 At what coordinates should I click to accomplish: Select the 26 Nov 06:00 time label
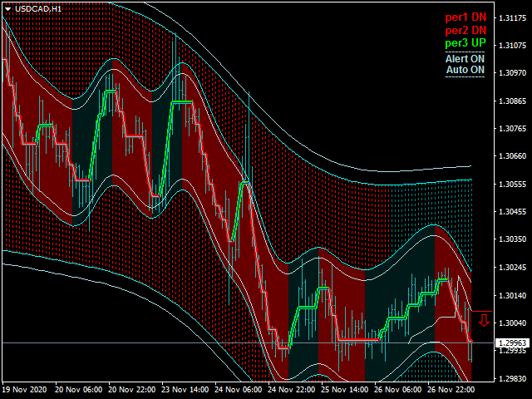click(397, 390)
